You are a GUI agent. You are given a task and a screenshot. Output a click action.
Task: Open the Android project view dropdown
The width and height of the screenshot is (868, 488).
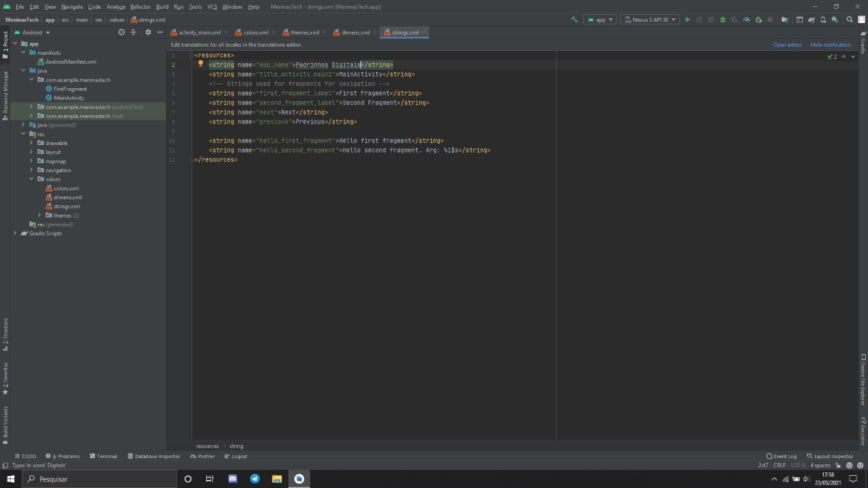click(33, 33)
